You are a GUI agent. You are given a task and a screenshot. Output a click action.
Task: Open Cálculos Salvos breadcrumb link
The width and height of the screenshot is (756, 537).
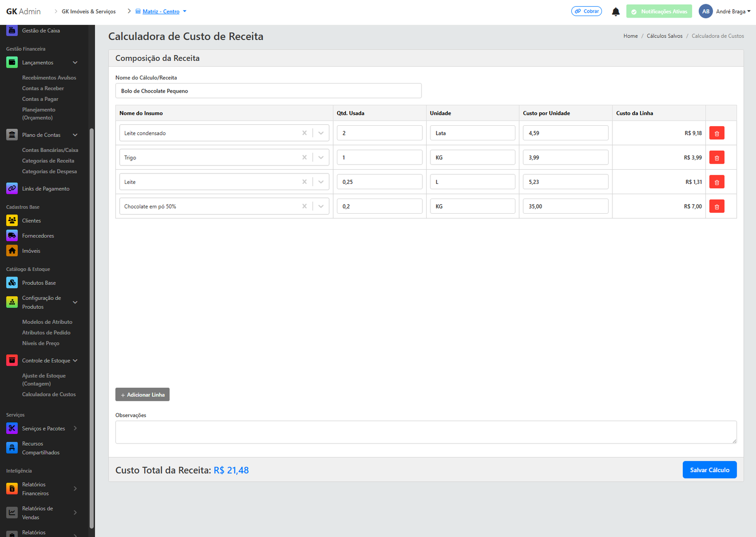point(664,36)
